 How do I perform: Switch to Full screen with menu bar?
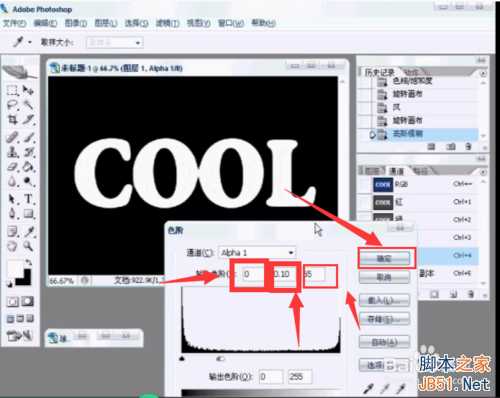[20, 319]
